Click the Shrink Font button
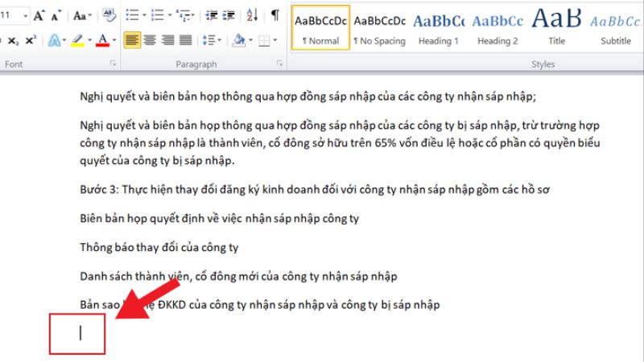Screen dimensions: 644x362 tap(56, 16)
